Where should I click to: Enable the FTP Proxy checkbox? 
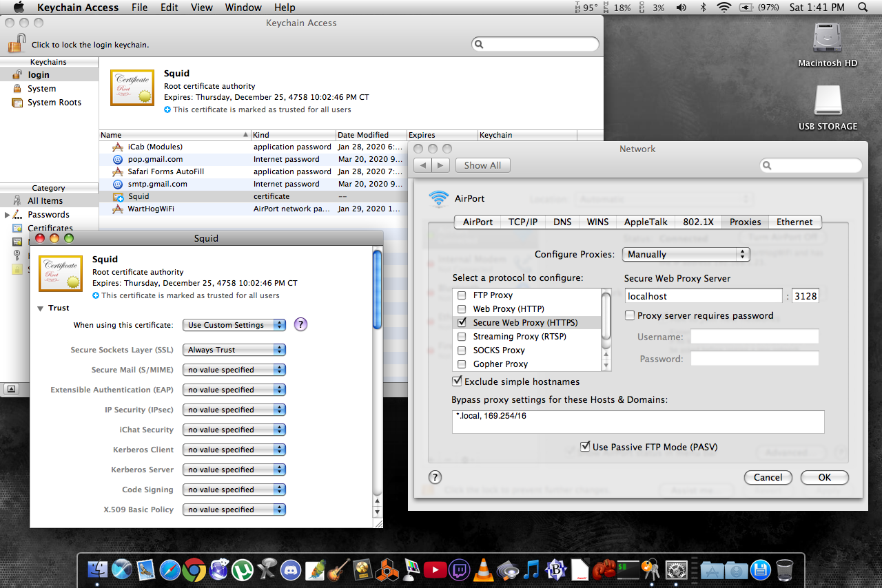tap(462, 295)
